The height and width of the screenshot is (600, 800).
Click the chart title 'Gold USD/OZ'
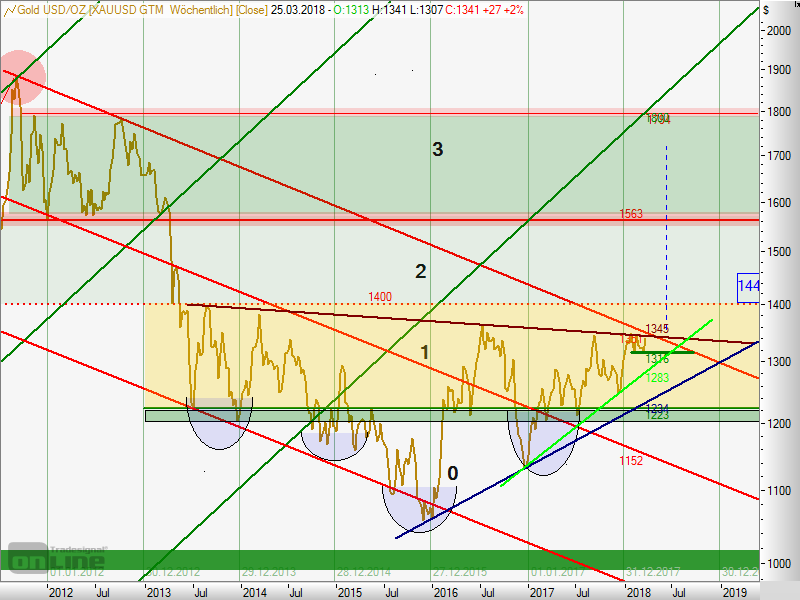52,10
